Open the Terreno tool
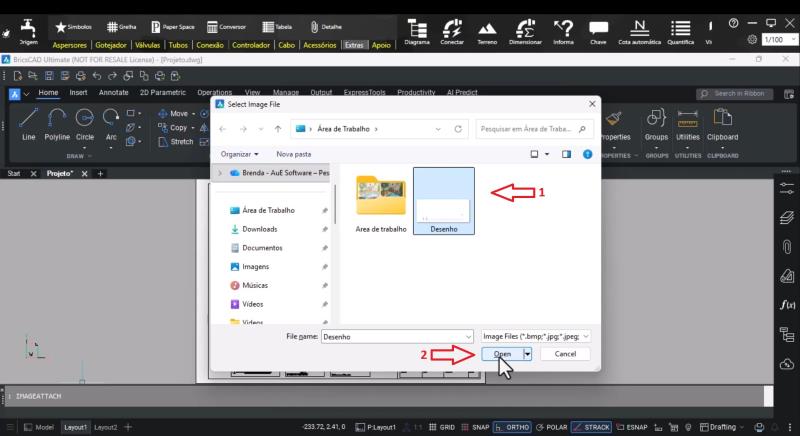This screenshot has width=800, height=436. 487,32
